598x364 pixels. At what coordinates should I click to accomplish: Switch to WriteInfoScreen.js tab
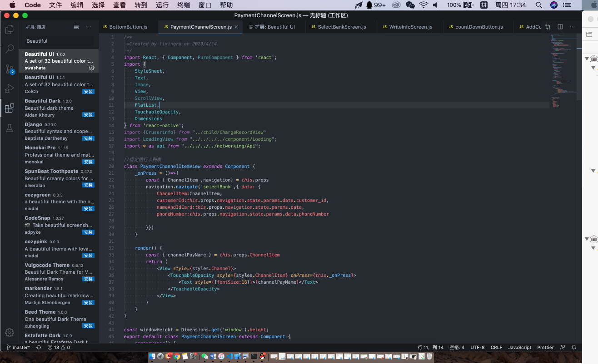pos(410,27)
